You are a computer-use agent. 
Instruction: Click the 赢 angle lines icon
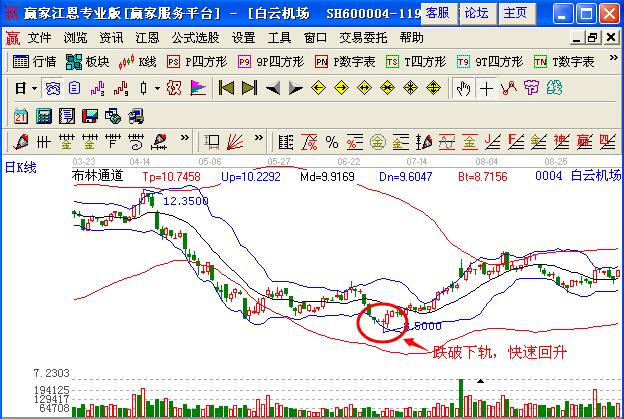[x=585, y=142]
